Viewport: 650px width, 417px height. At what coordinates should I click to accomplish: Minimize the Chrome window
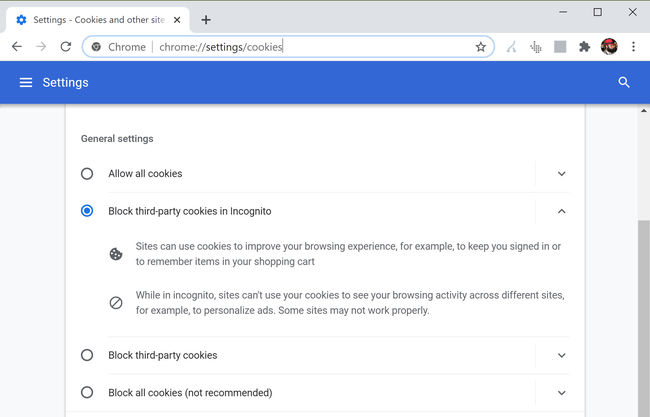click(x=563, y=12)
